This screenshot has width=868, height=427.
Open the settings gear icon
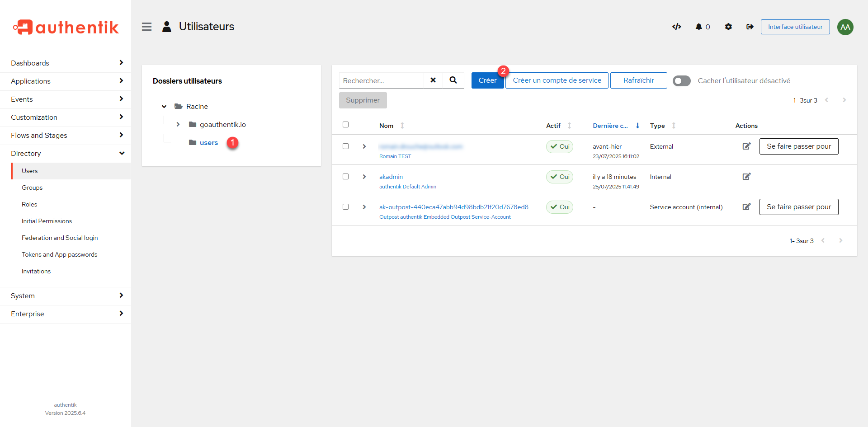728,27
